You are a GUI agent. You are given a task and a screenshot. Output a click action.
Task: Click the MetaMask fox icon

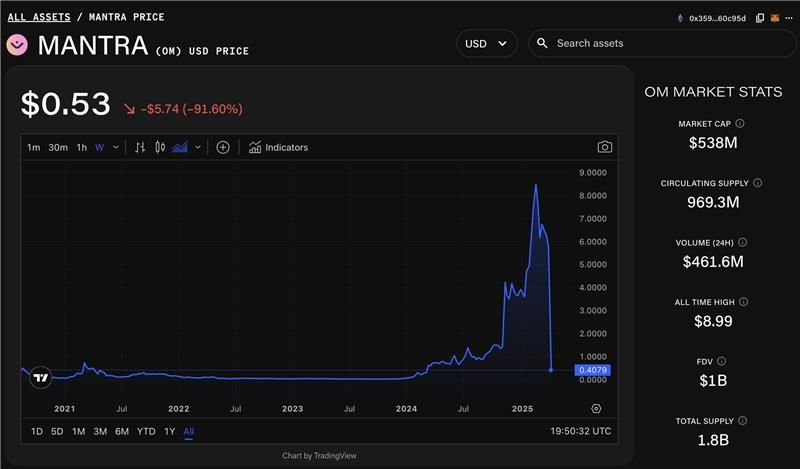click(773, 18)
